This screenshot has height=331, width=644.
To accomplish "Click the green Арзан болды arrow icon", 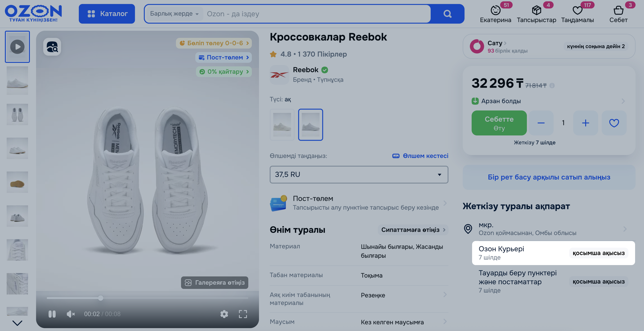I will [x=475, y=101].
